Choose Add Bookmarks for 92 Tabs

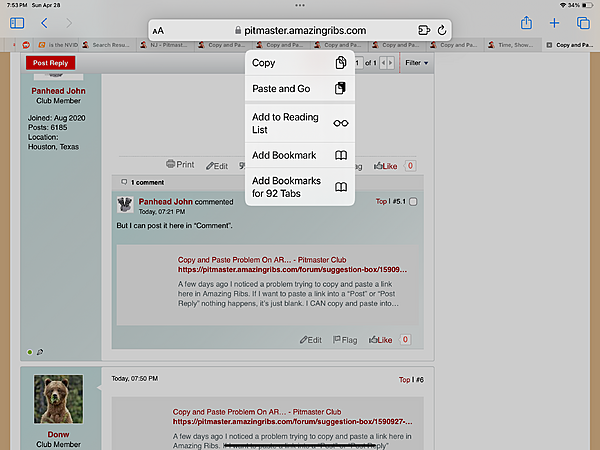[300, 187]
